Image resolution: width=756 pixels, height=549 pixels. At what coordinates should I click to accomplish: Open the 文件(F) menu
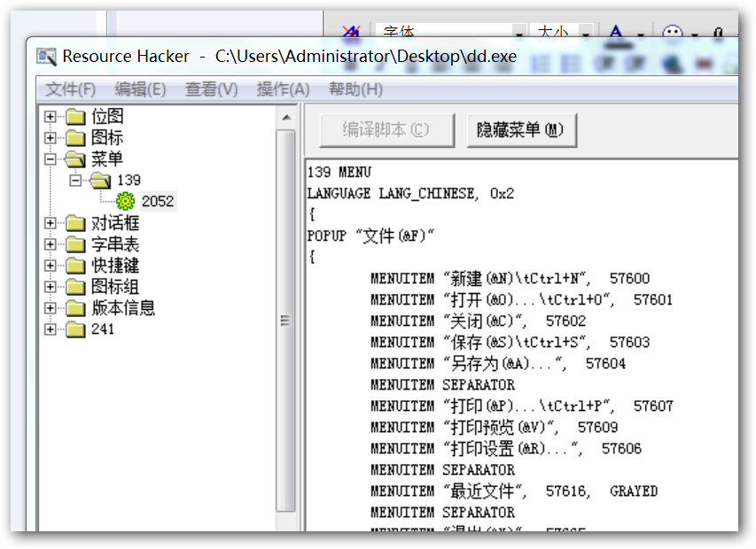[x=70, y=89]
